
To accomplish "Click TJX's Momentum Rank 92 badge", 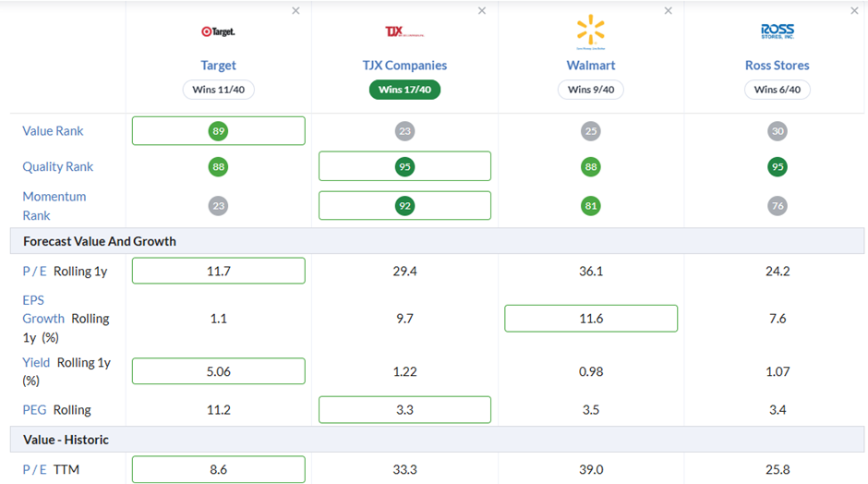I will coord(404,206).
